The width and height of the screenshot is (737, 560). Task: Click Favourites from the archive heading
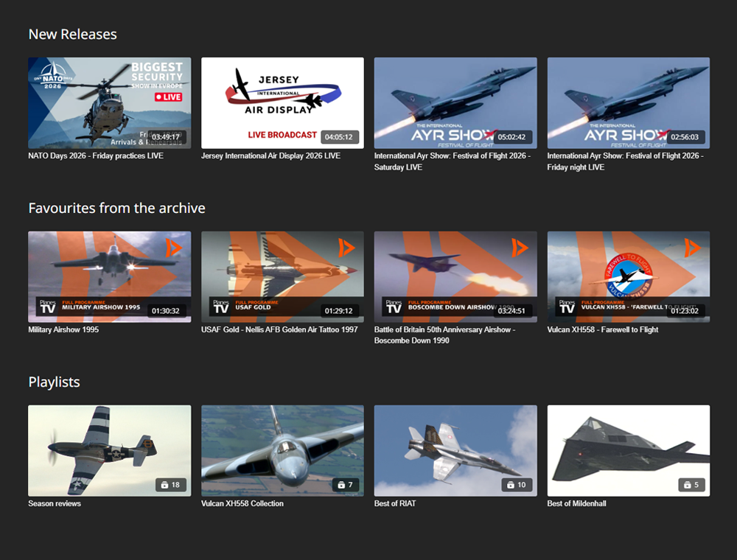point(117,208)
